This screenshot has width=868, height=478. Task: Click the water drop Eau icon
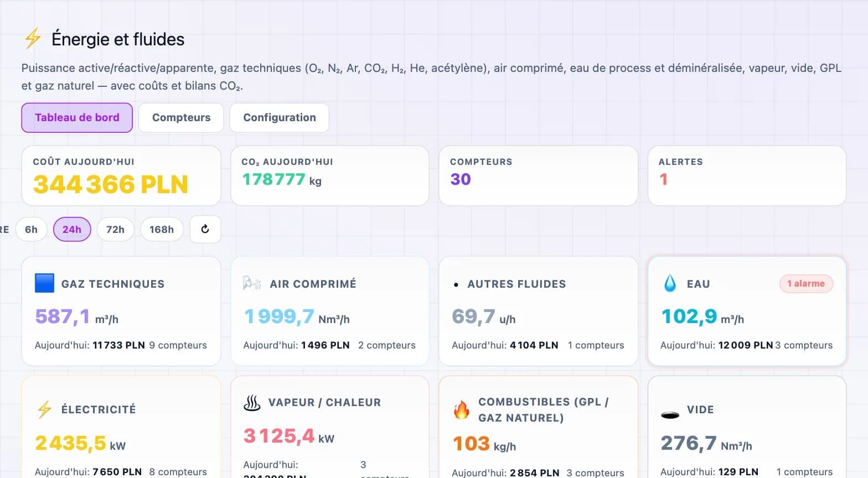point(670,283)
